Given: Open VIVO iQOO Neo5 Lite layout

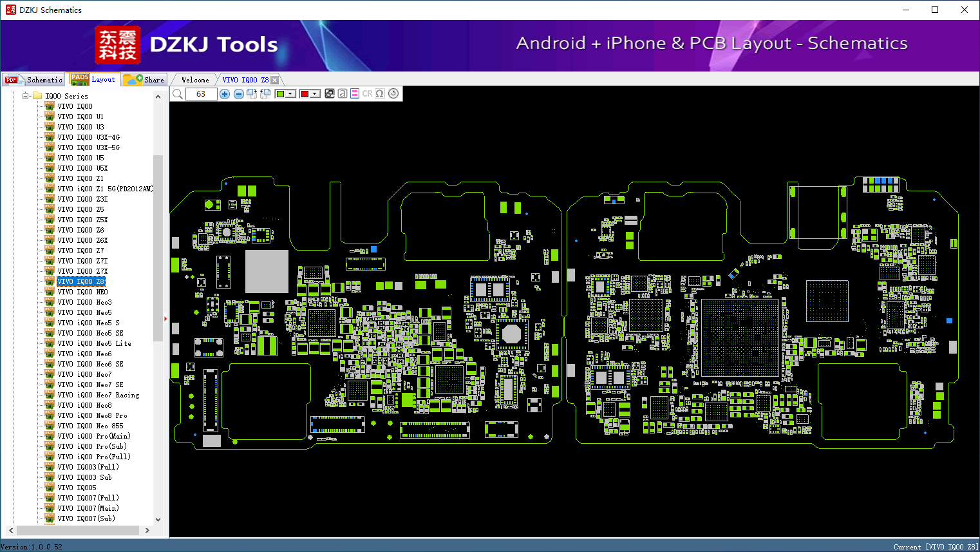Looking at the screenshot, I should (x=95, y=343).
